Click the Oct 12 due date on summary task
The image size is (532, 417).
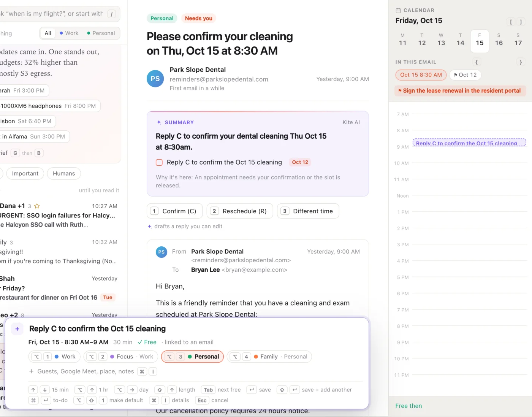(300, 162)
